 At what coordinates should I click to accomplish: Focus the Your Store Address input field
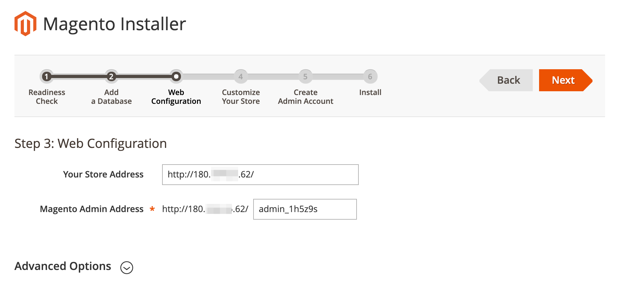pos(260,175)
